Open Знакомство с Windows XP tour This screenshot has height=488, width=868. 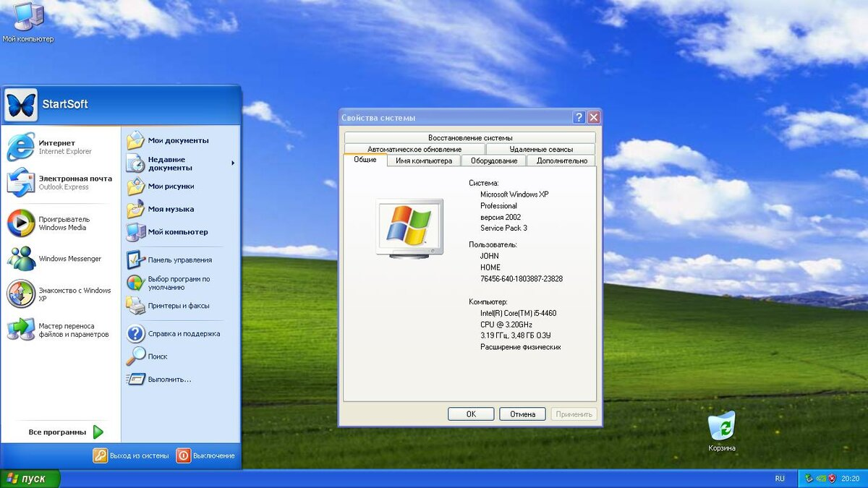(x=61, y=294)
